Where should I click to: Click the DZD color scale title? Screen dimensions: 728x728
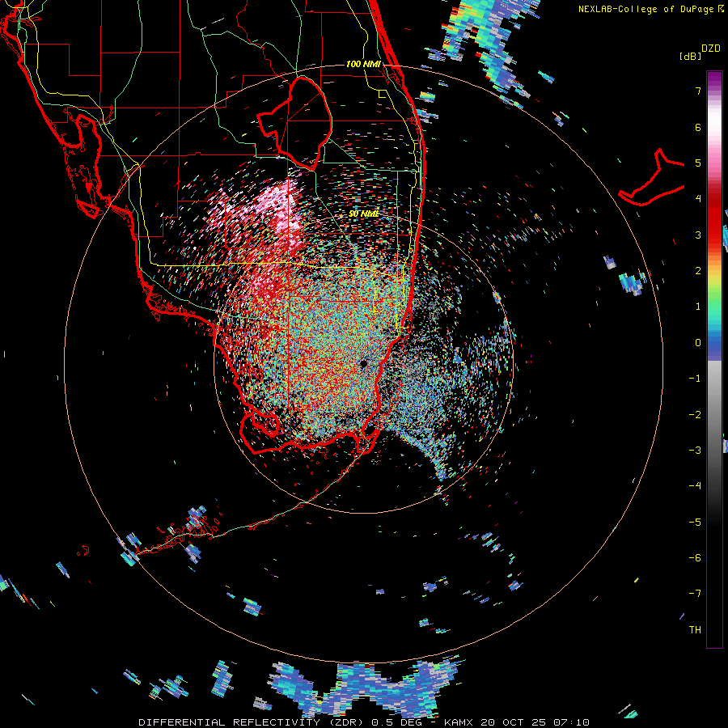click(711, 49)
